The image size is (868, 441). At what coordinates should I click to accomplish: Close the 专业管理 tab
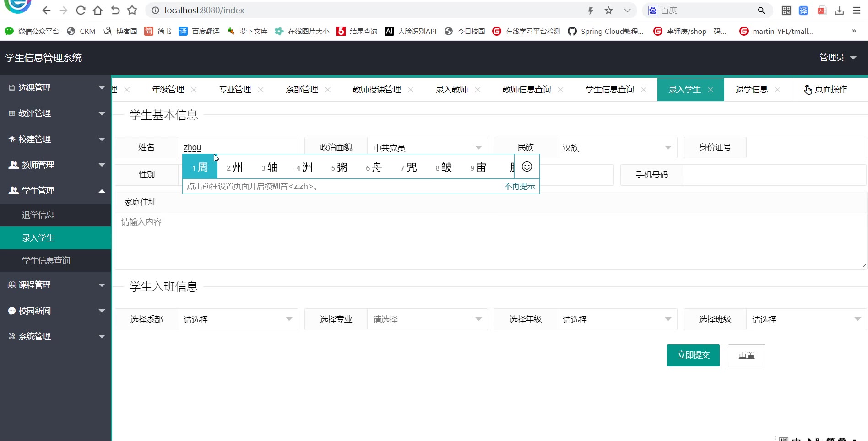coord(261,90)
